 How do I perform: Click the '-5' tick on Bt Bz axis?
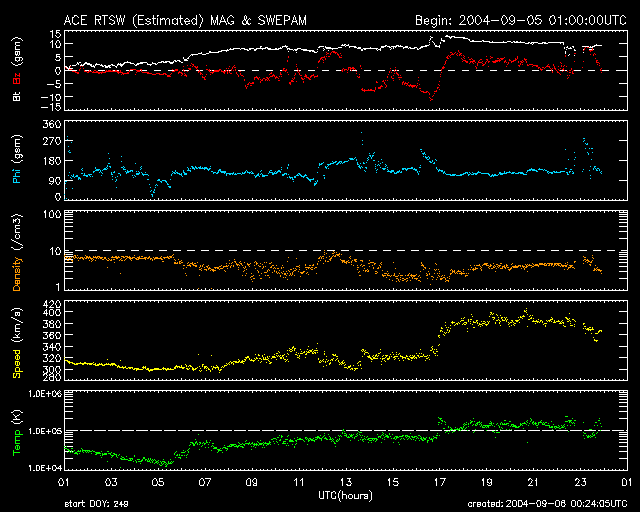pos(55,84)
